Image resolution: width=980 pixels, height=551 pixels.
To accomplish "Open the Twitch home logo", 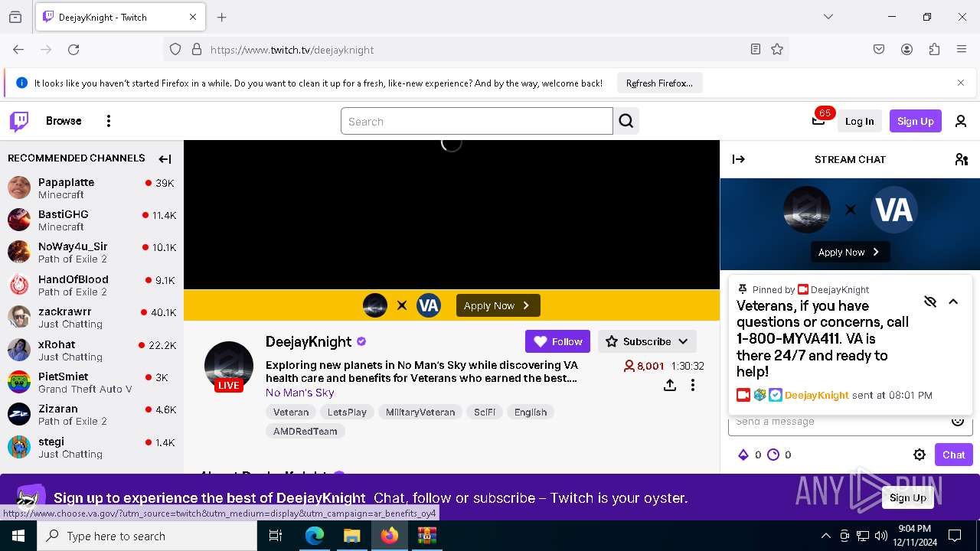I will pos(19,121).
